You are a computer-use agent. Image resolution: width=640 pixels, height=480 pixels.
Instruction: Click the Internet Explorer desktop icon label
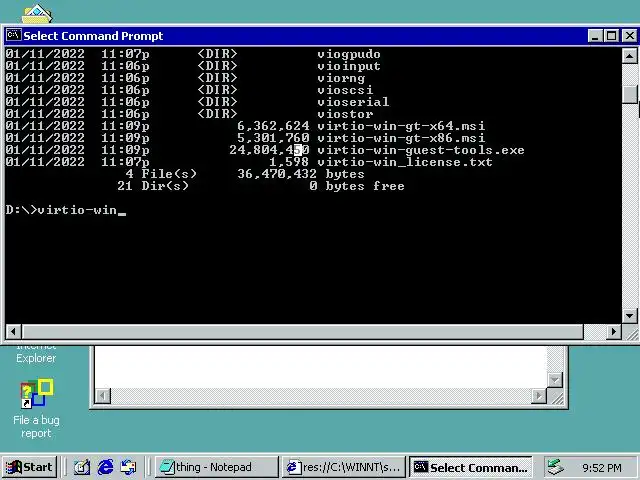click(36, 354)
